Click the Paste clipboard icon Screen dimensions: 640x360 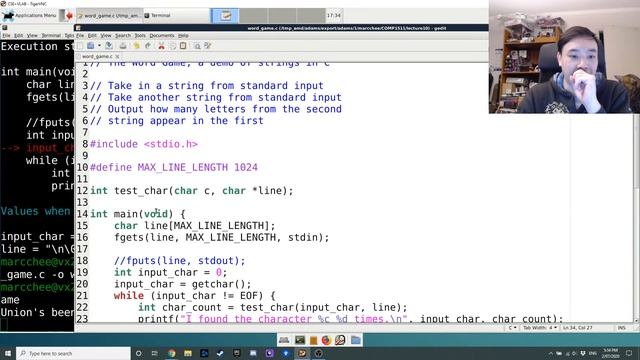(183, 46)
